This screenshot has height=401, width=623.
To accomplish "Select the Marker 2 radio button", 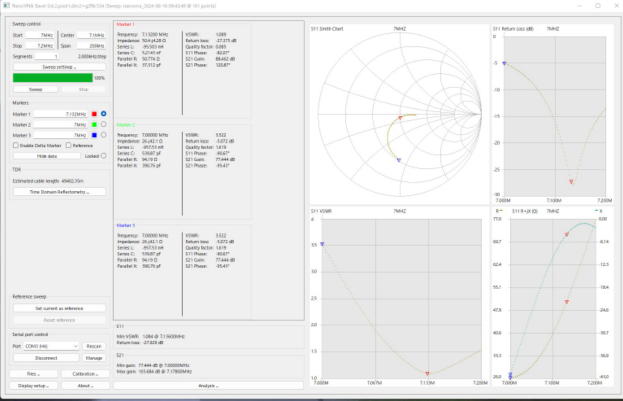I will (103, 124).
